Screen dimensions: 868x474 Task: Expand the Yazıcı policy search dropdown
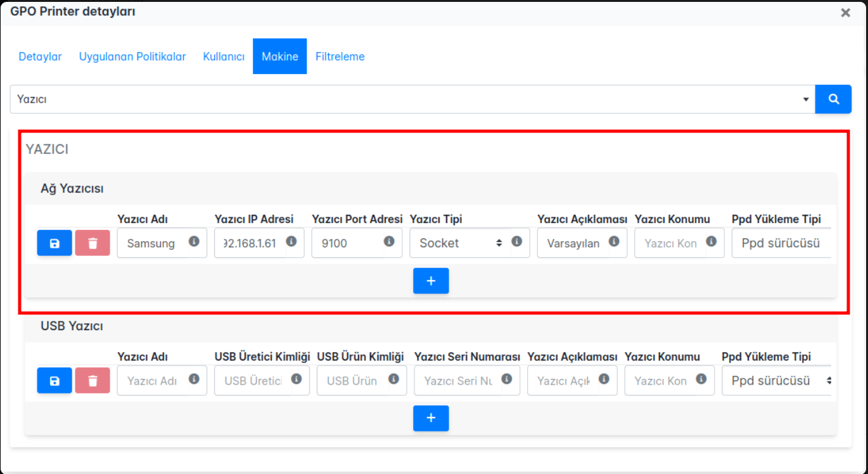[806, 99]
